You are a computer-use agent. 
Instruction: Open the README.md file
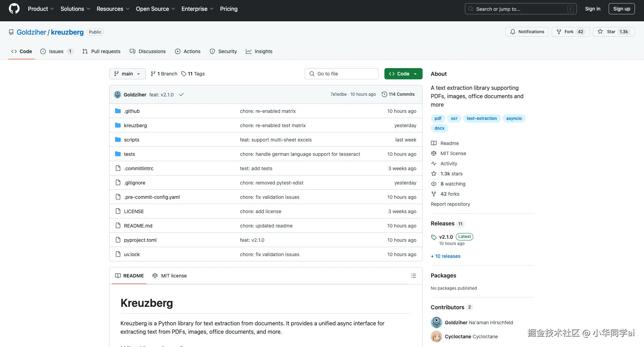(138, 226)
